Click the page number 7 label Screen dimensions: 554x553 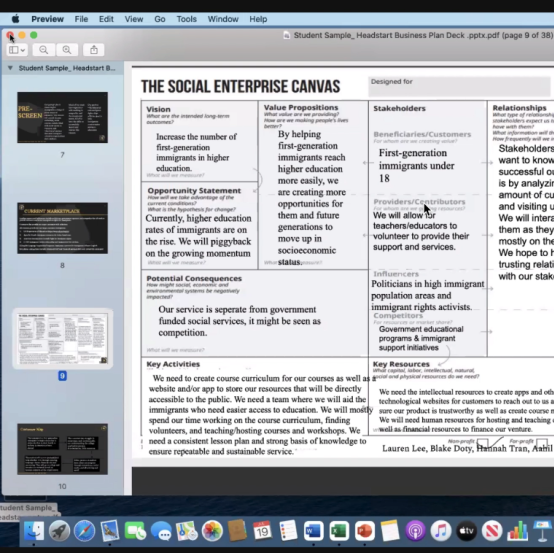(x=63, y=155)
